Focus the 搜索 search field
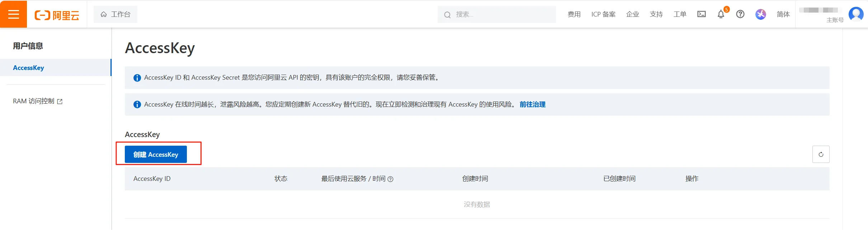 (497, 14)
